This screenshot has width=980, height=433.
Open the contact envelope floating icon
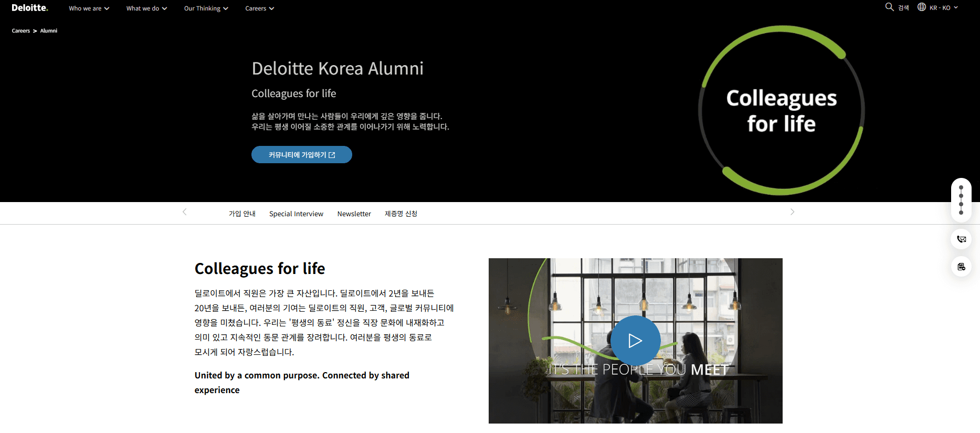(x=961, y=239)
